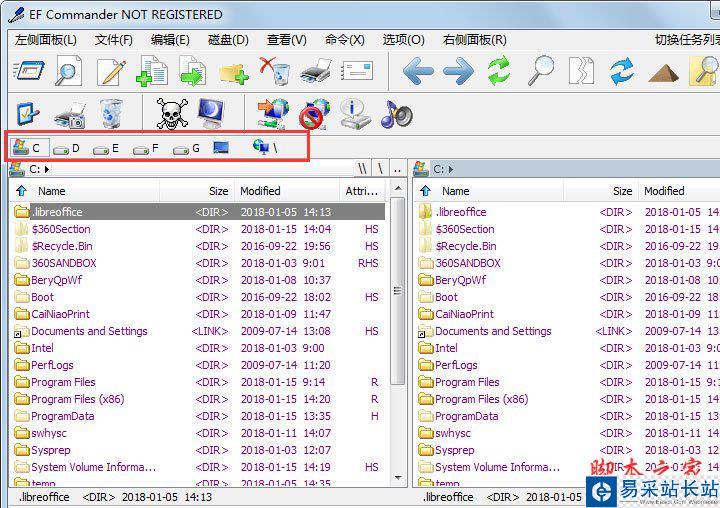Image resolution: width=720 pixels, height=508 pixels.
Task: Click the envelope mail icon
Action: click(x=357, y=72)
